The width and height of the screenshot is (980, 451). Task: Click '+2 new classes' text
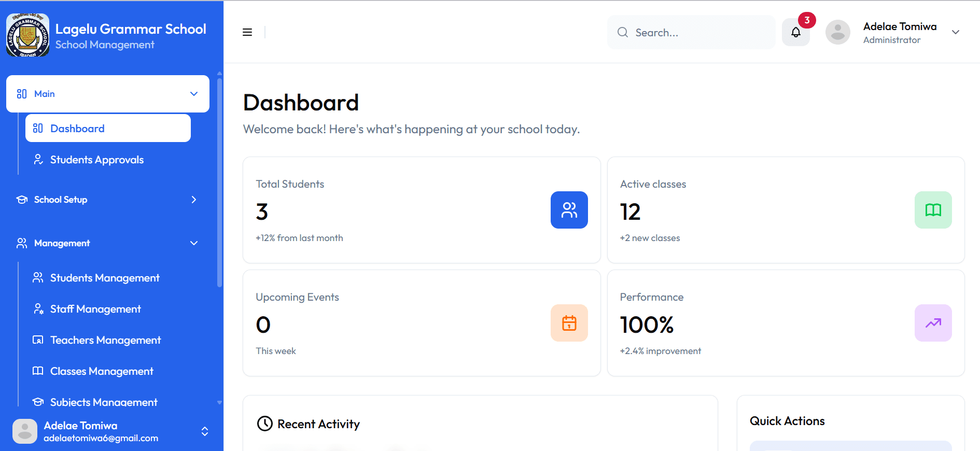(650, 238)
